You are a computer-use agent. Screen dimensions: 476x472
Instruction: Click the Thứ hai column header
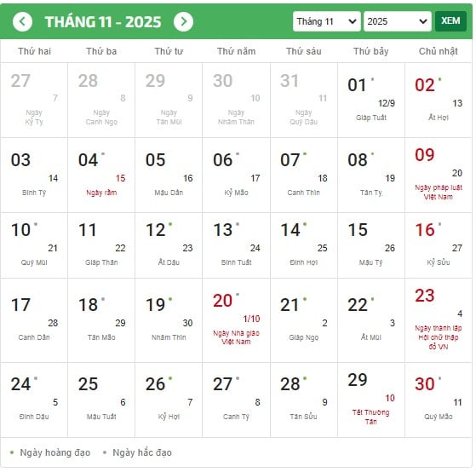[34, 51]
